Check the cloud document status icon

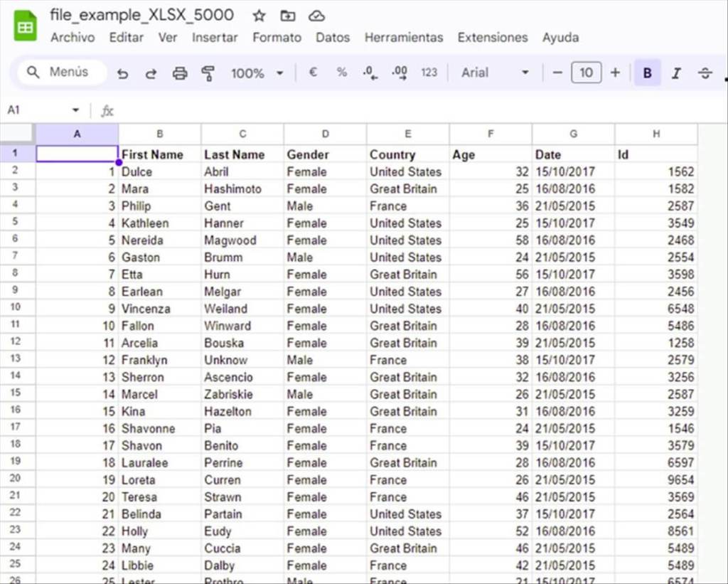pos(316,16)
